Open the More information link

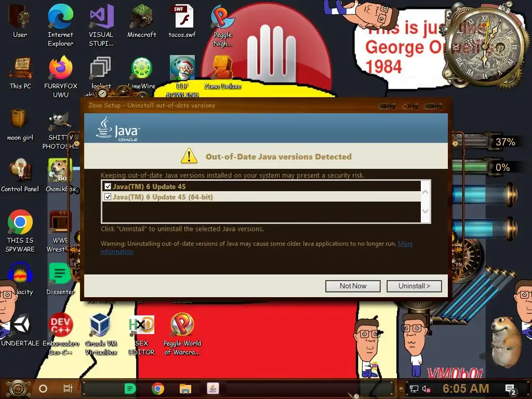pos(405,244)
